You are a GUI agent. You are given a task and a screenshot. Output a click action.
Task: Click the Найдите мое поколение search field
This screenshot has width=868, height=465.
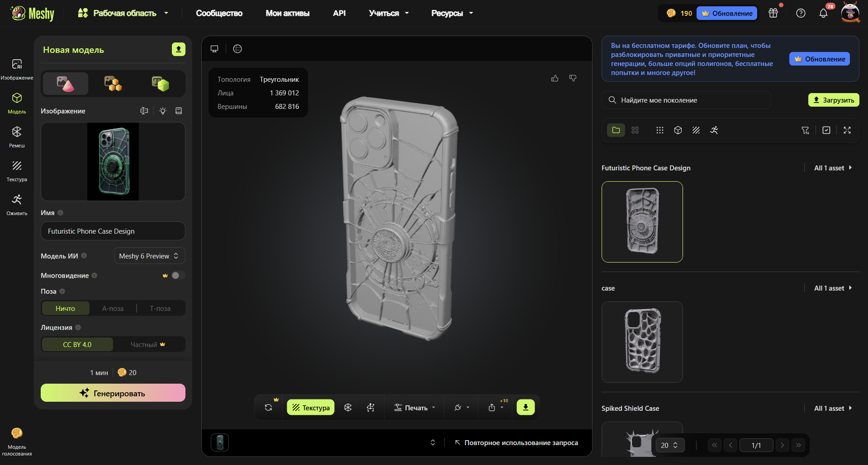click(686, 100)
